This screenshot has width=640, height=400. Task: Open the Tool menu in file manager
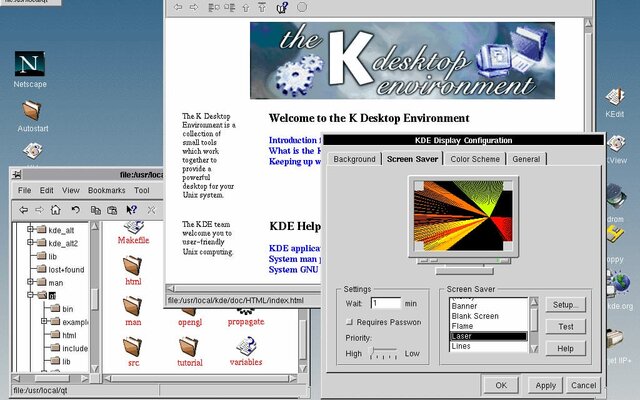(x=142, y=190)
